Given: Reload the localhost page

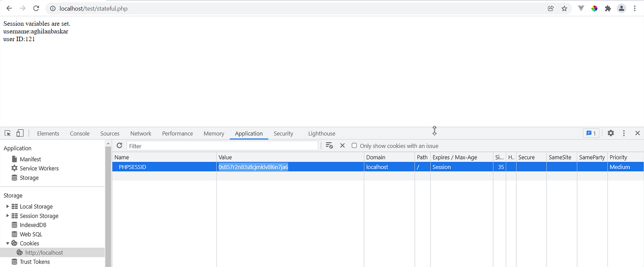Looking at the screenshot, I should pyautogui.click(x=36, y=9).
